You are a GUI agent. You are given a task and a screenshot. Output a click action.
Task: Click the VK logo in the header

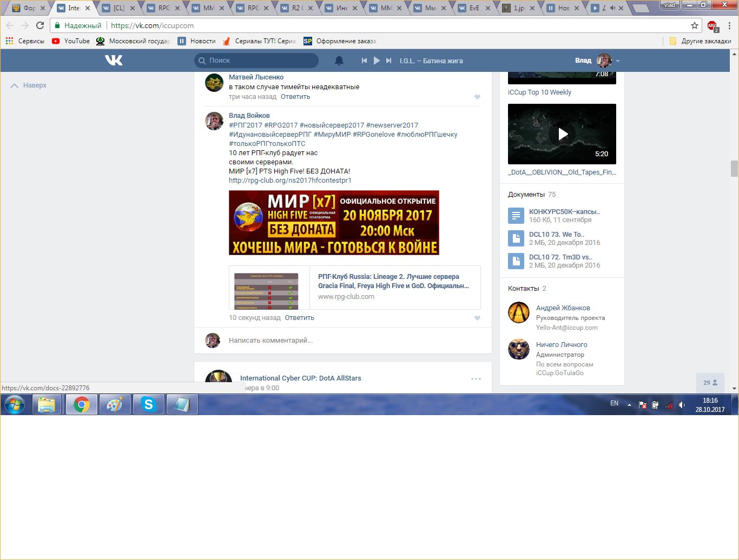pos(114,60)
